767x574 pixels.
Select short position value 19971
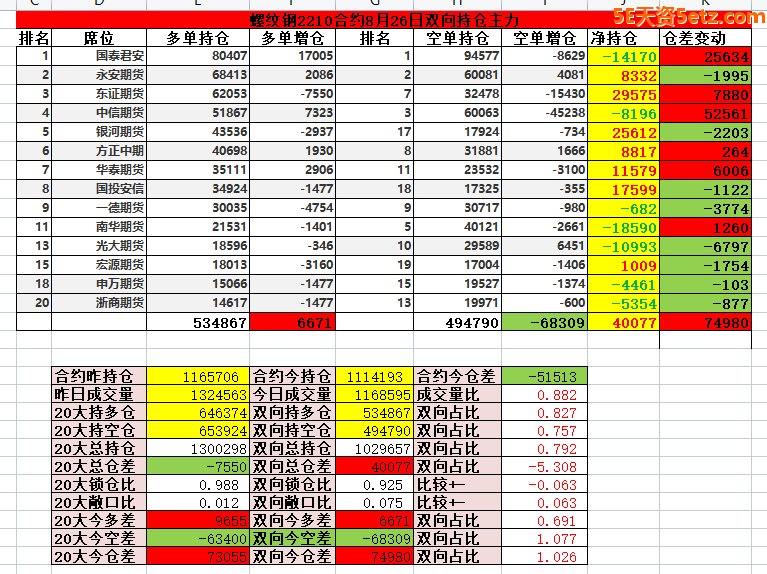[x=457, y=303]
